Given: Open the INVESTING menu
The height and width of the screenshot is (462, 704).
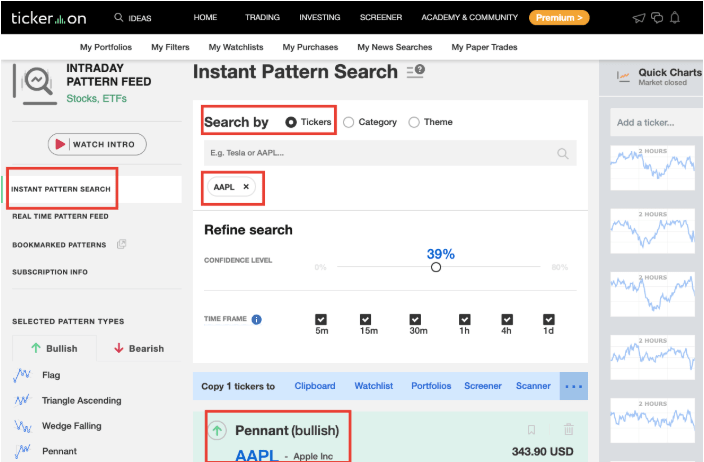Looking at the screenshot, I should [320, 18].
